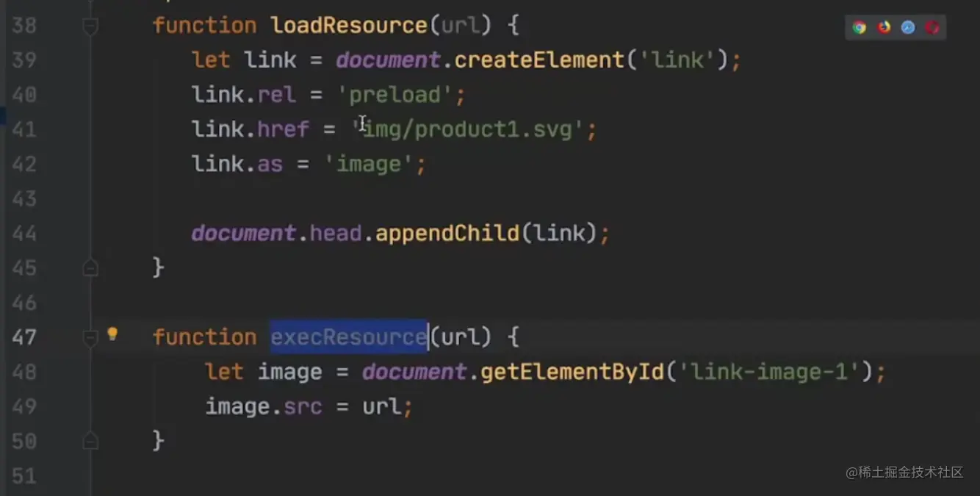Image resolution: width=980 pixels, height=496 pixels.
Task: Click the fold end marker on line 45
Action: 90,267
